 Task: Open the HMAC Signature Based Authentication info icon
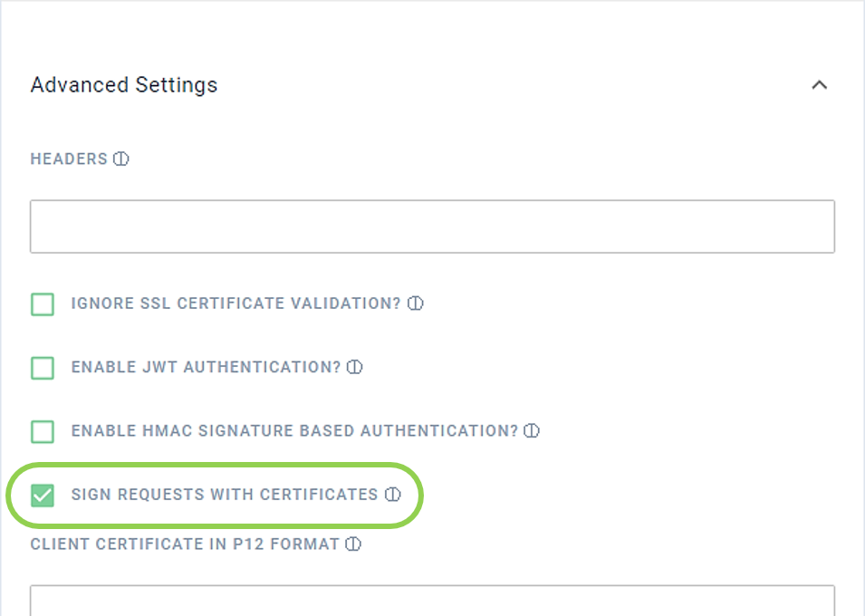[533, 431]
